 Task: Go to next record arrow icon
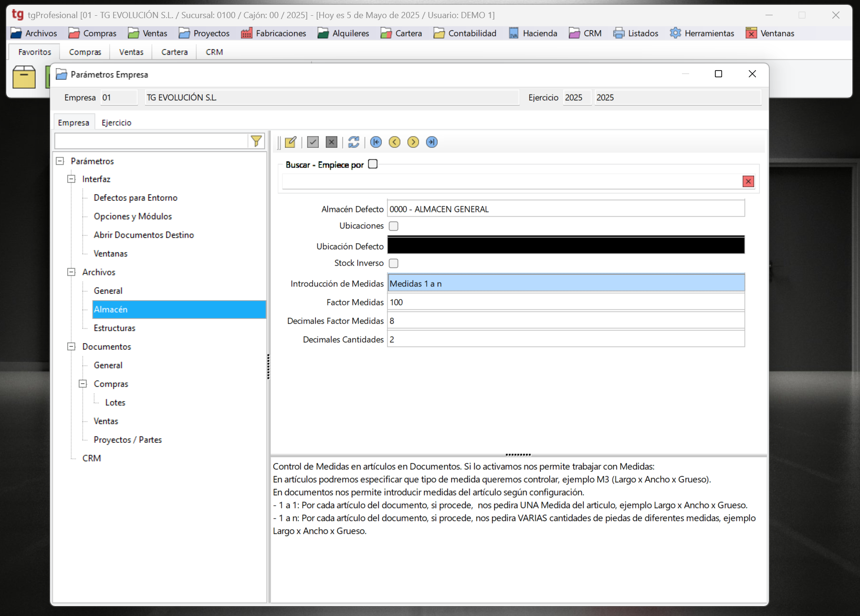tap(413, 142)
